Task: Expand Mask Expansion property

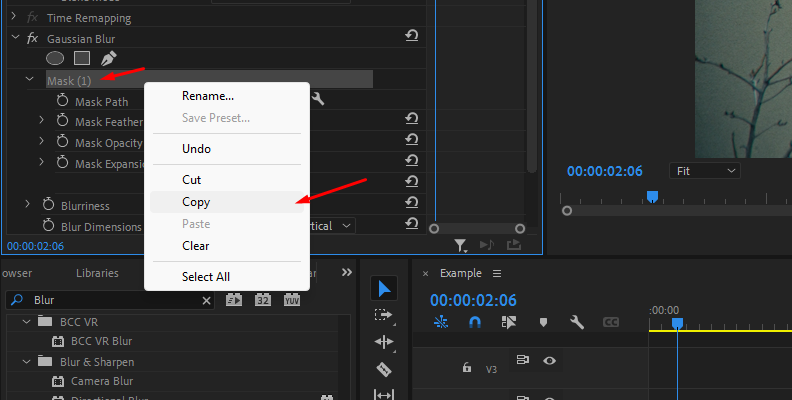Action: click(41, 162)
